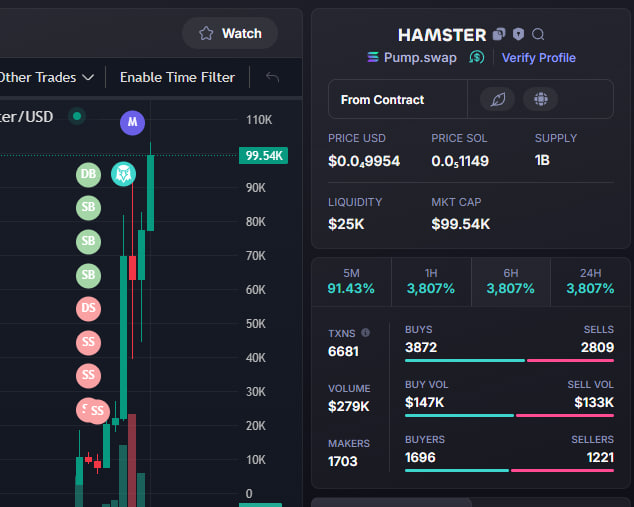634x507 pixels.
Task: Select the 6H timeframe tab
Action: pyautogui.click(x=510, y=282)
